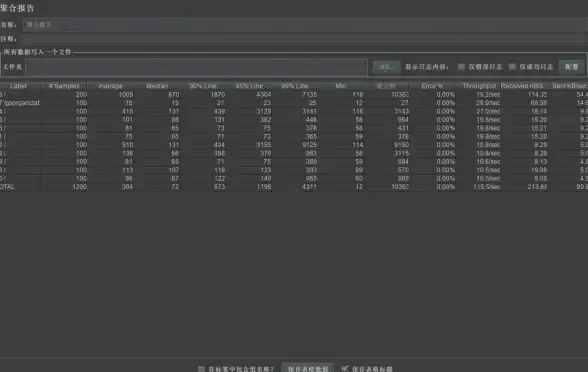Click the received KB value 114.35
588x372 pixels.
(x=537, y=94)
